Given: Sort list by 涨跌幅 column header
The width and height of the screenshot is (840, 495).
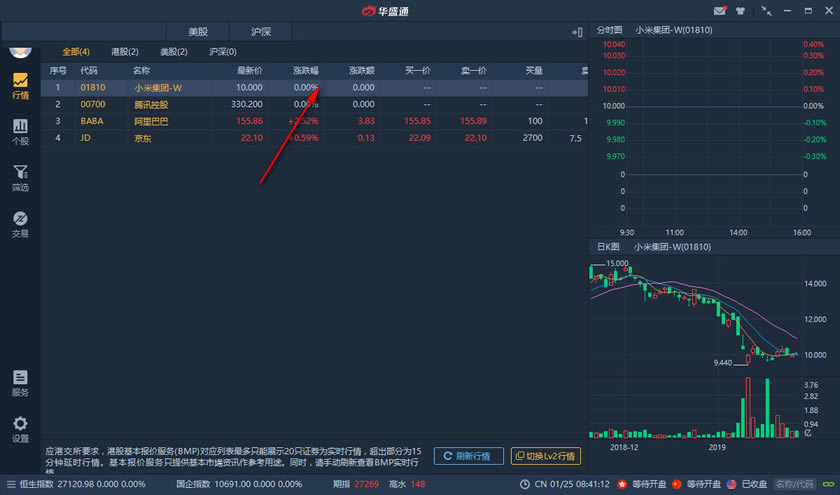Looking at the screenshot, I should click(x=305, y=71).
